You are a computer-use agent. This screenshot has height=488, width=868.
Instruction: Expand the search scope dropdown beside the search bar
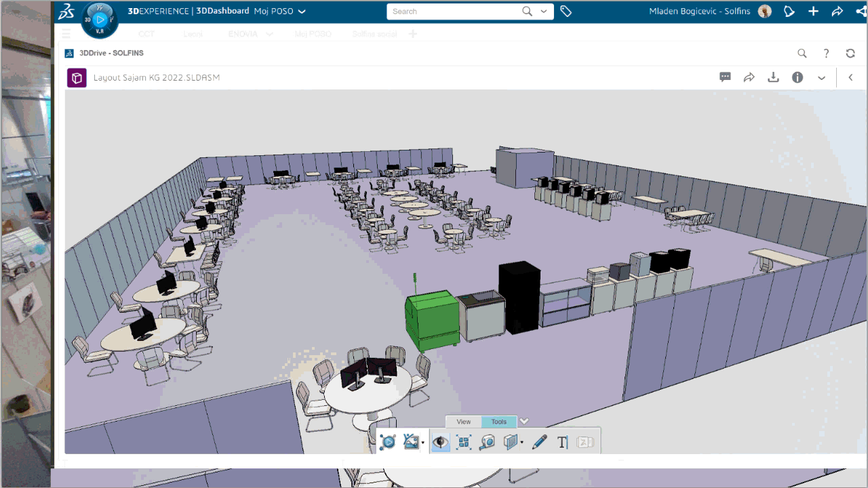(543, 12)
